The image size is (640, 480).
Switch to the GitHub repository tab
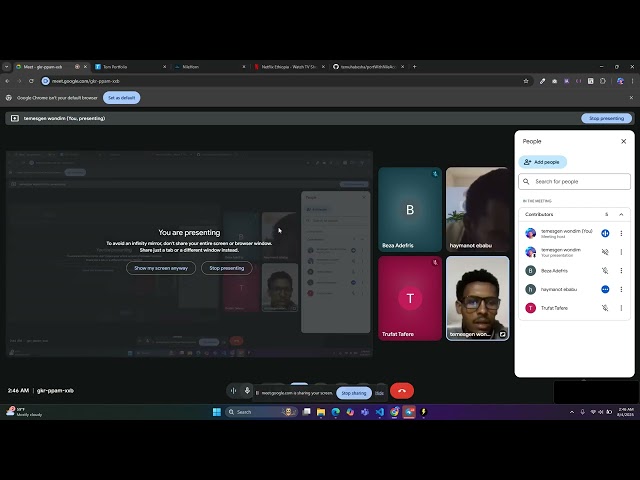coord(367,67)
